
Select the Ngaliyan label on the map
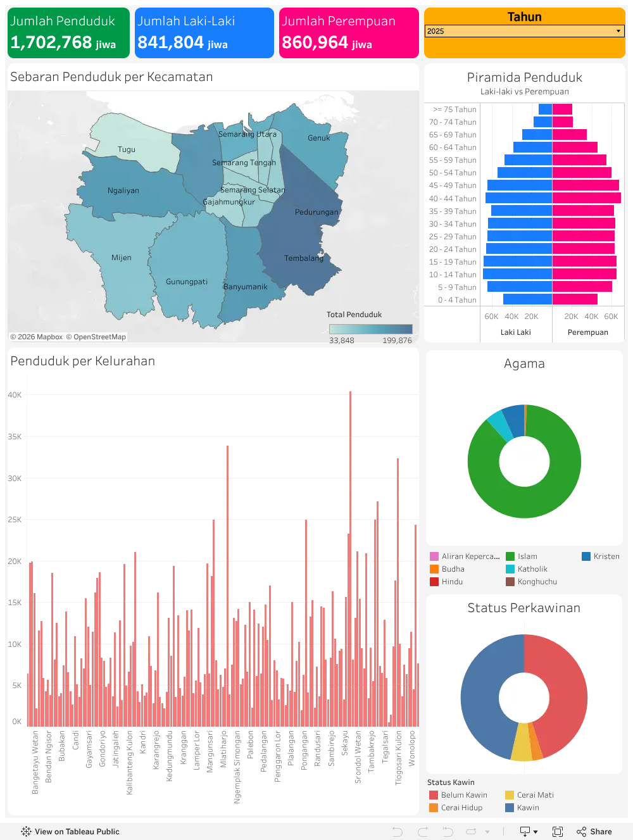(x=123, y=191)
